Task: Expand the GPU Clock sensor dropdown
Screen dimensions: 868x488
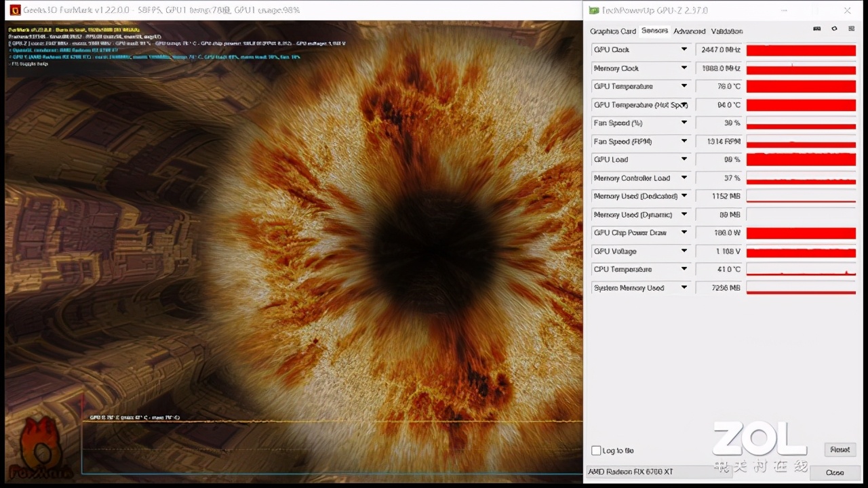Action: [684, 49]
